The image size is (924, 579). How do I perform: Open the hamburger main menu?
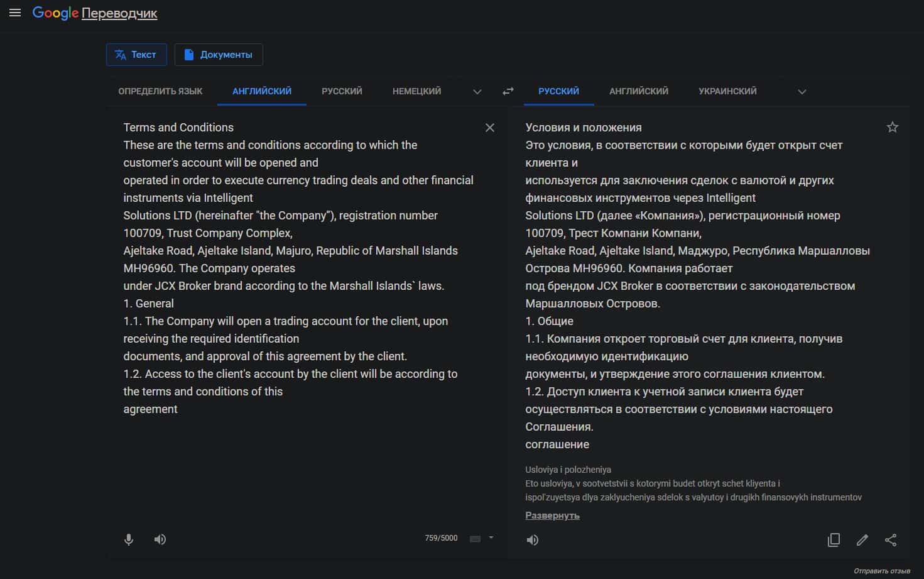(15, 13)
